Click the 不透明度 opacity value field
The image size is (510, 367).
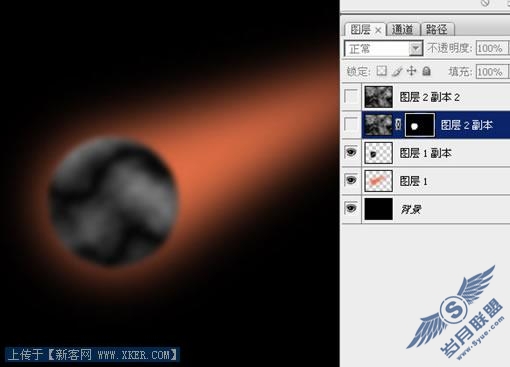491,49
